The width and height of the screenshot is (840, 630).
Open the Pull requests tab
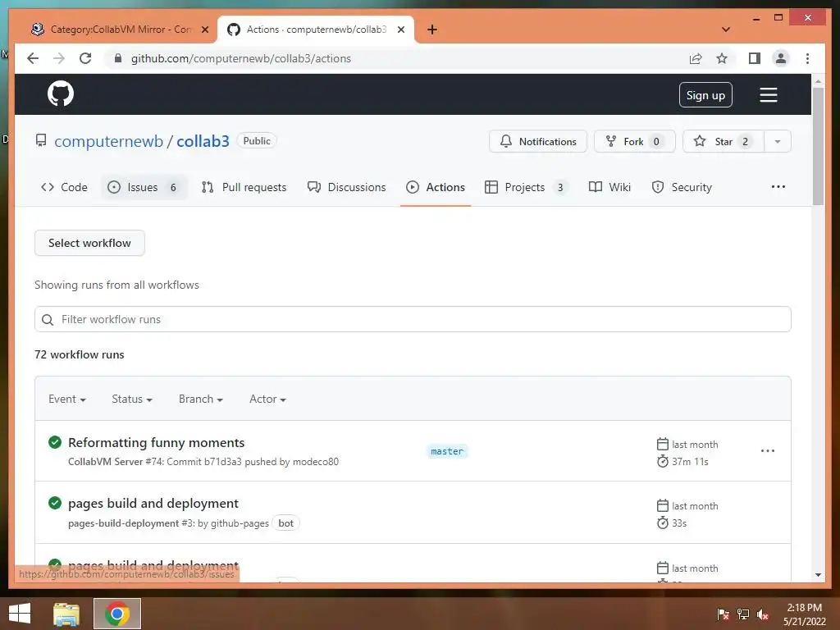pos(244,187)
